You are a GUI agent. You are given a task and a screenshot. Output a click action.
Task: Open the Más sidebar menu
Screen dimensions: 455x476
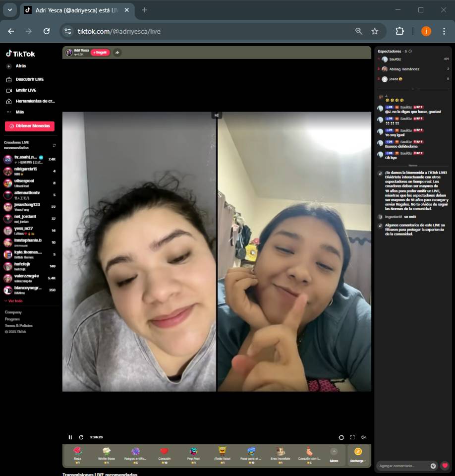pos(20,112)
